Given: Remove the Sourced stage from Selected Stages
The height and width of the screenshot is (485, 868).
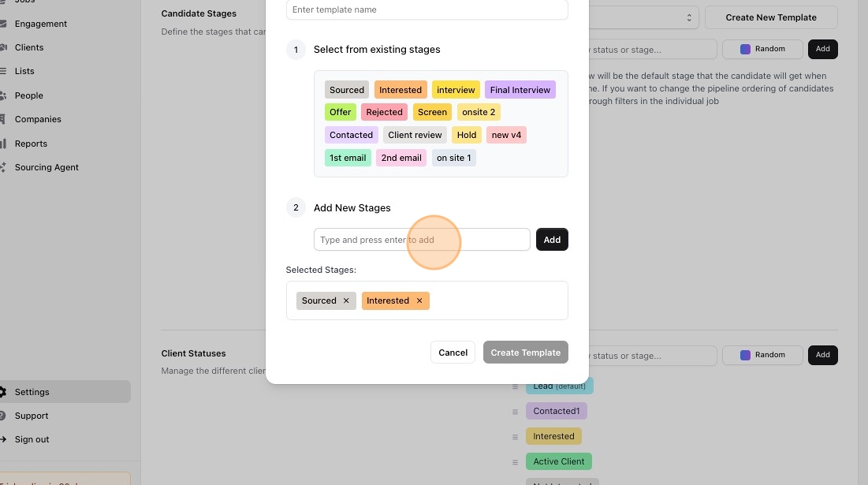Looking at the screenshot, I should [346, 300].
